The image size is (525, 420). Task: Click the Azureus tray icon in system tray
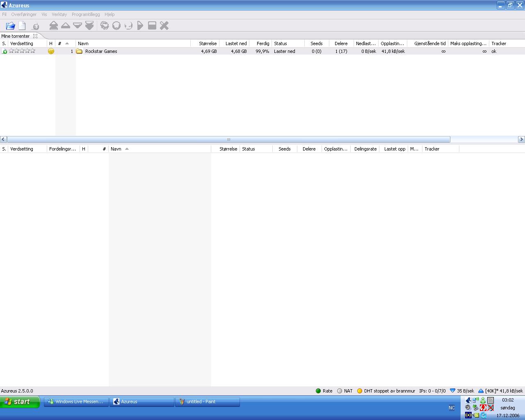tap(468, 400)
